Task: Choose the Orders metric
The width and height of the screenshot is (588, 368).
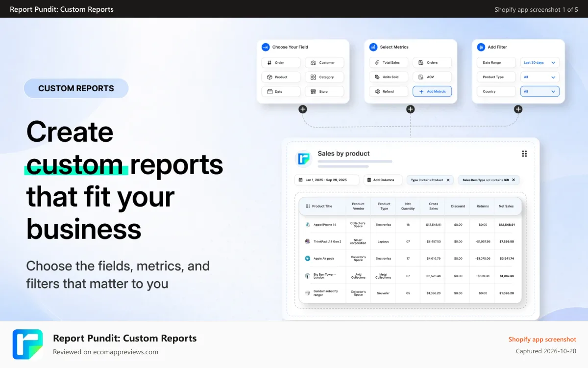Action: pos(432,63)
